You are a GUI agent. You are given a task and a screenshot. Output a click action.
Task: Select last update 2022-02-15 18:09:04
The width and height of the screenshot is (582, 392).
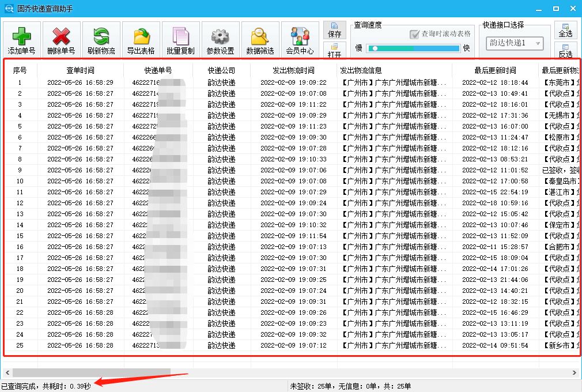point(495,258)
